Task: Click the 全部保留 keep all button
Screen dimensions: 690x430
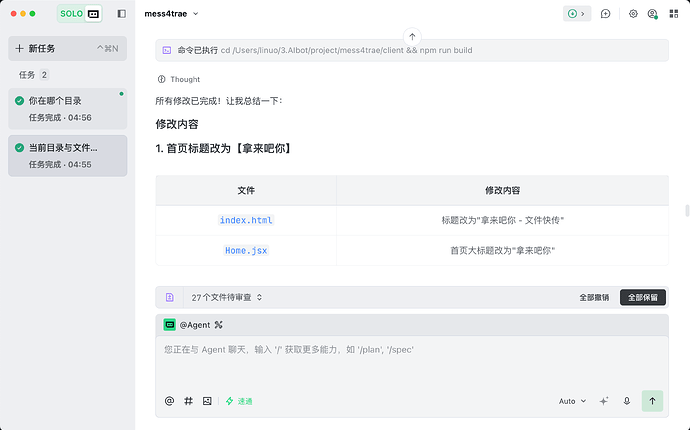Action: [642, 298]
